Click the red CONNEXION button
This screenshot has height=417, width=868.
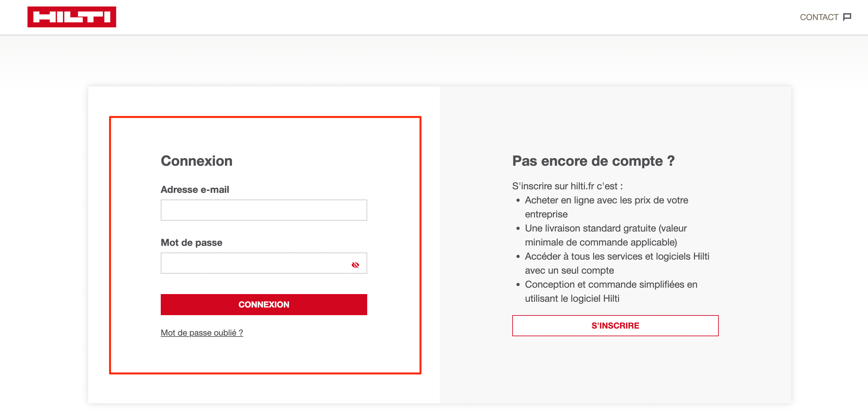point(264,305)
